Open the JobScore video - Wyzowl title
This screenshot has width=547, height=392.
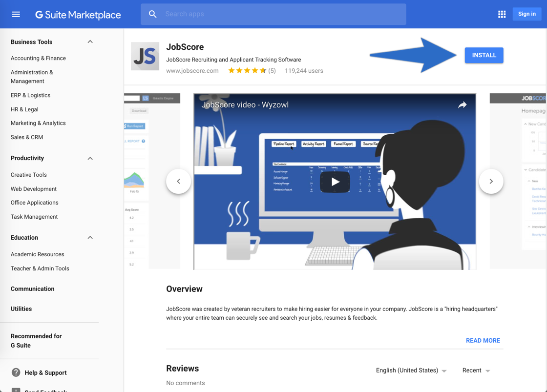click(245, 105)
